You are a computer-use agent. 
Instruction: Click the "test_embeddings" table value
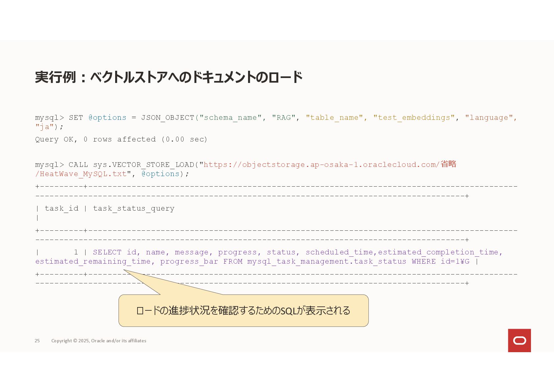414,118
